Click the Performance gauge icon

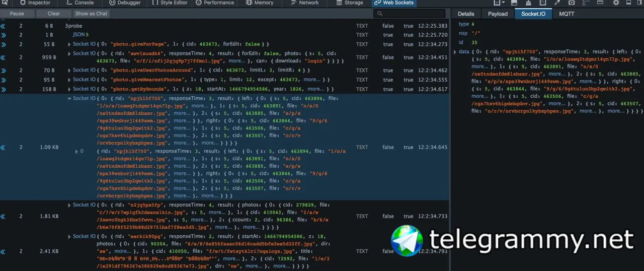pos(198,3)
